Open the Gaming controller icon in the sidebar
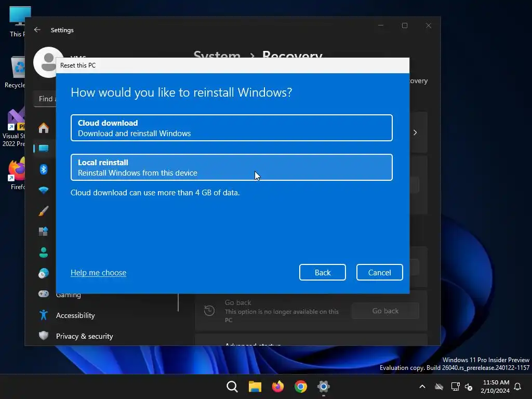The width and height of the screenshot is (532, 399). click(44, 294)
